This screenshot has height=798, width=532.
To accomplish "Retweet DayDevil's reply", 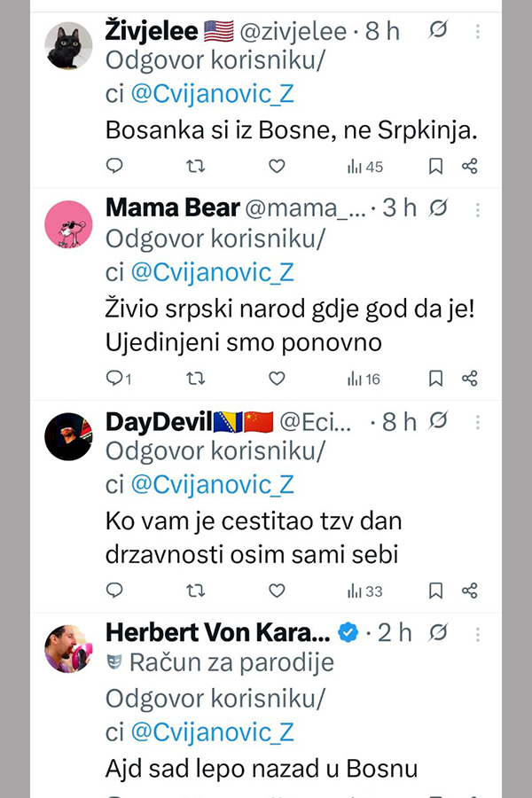I will pyautogui.click(x=196, y=591).
